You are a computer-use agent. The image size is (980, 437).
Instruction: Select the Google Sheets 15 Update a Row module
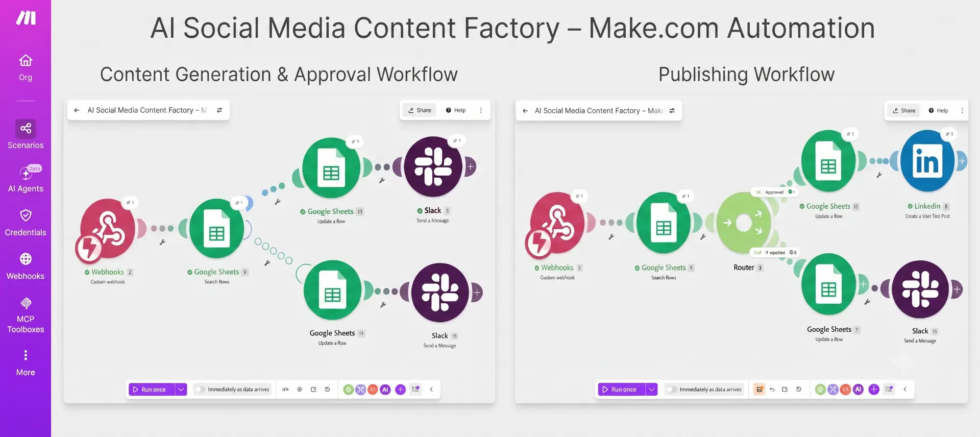(x=828, y=161)
